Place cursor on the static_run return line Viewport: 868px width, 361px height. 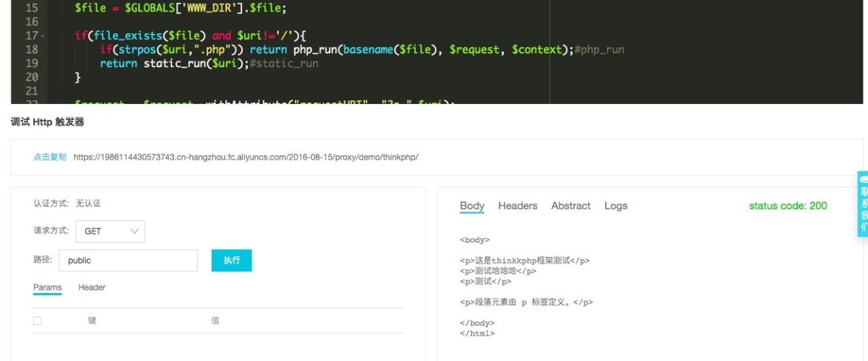pyautogui.click(x=208, y=64)
